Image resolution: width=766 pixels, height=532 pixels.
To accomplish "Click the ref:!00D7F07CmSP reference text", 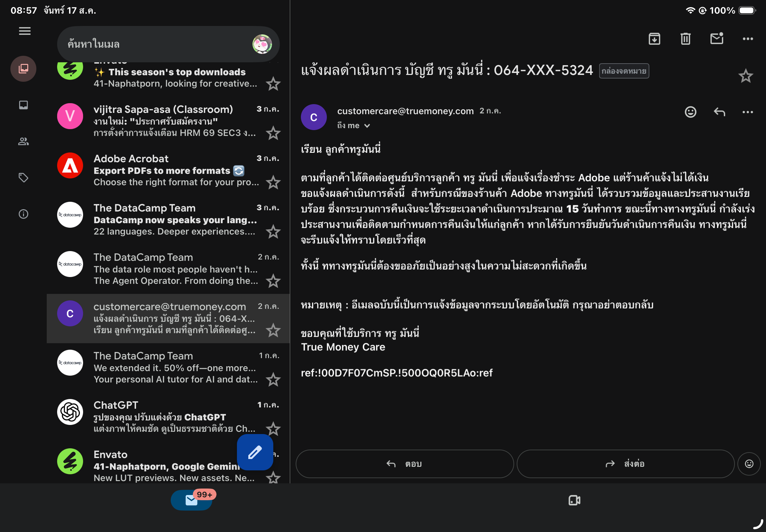I will pyautogui.click(x=397, y=373).
